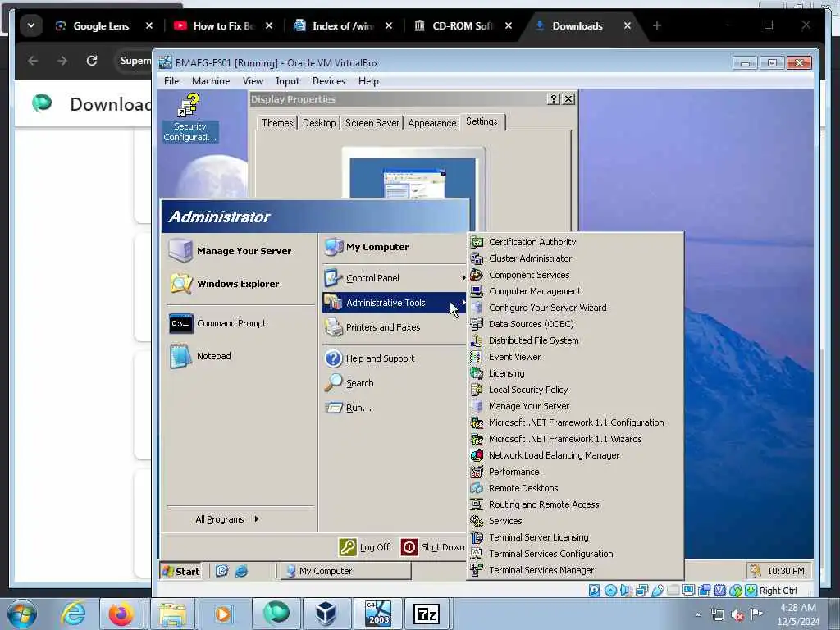840x630 pixels.
Task: Click VirtualBox taskbar icon
Action: [x=326, y=614]
